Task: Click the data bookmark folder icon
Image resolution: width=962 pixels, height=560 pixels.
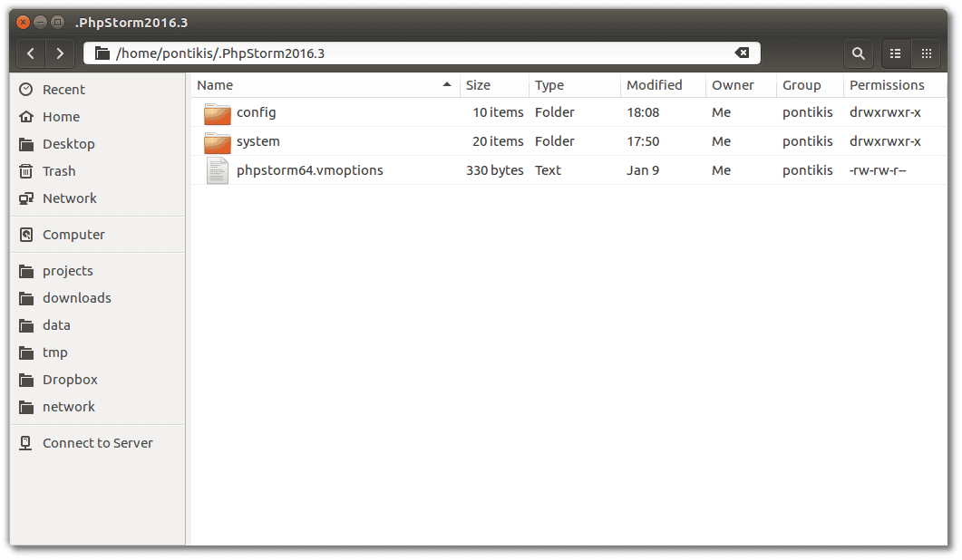Action: pyautogui.click(x=25, y=325)
